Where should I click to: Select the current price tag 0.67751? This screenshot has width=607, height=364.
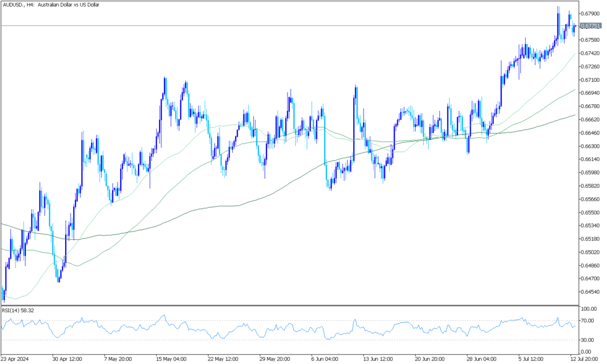tap(591, 26)
